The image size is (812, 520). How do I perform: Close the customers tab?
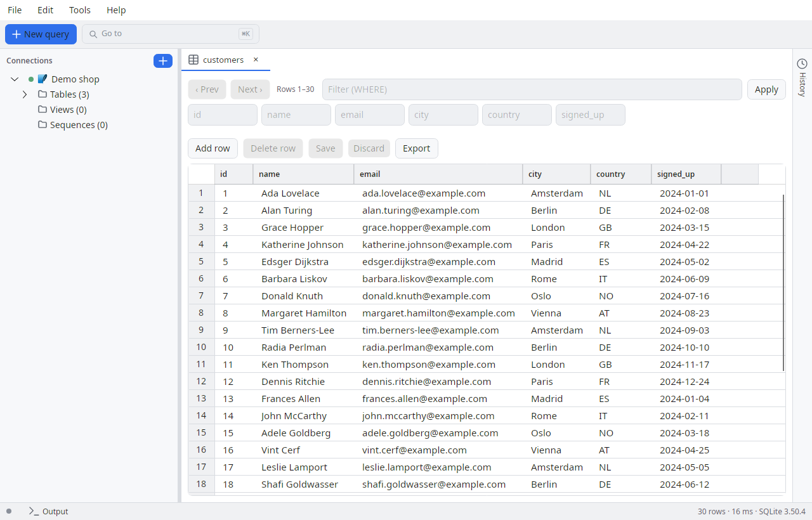click(256, 60)
